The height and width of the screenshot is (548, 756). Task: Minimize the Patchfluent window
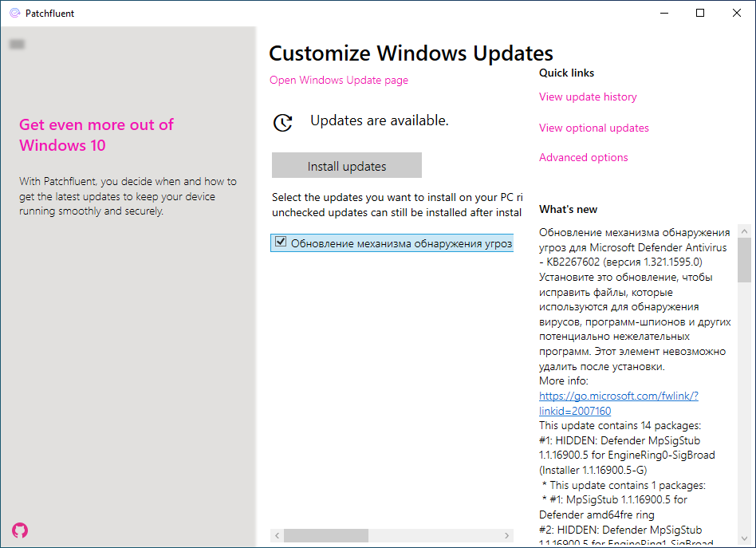tap(664, 13)
